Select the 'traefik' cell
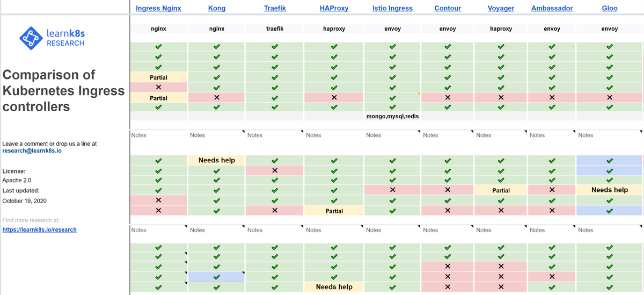This screenshot has width=644, height=295. point(275,29)
